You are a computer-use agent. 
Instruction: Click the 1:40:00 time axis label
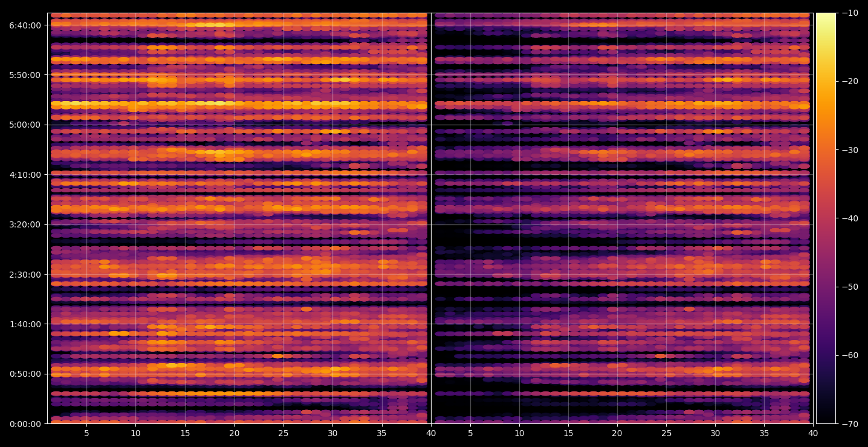pyautogui.click(x=25, y=324)
